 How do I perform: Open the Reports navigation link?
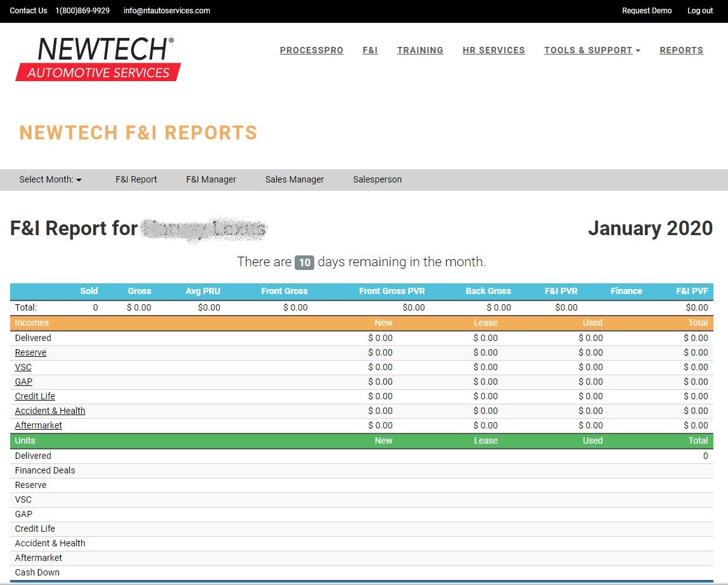tap(681, 50)
